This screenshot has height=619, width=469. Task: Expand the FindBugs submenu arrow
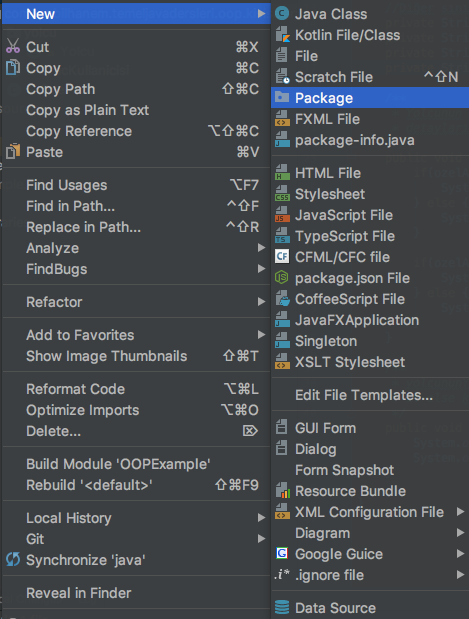[x=261, y=268]
